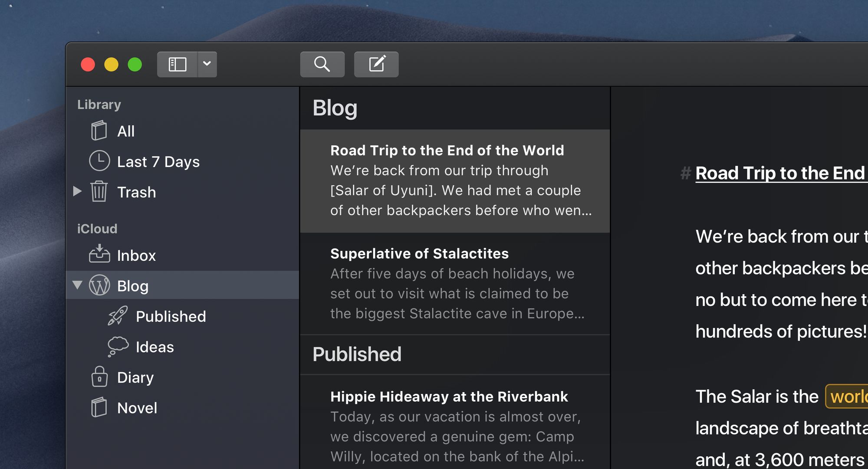The width and height of the screenshot is (868, 469).
Task: Click the sidebar layout toggle icon
Action: (176, 64)
